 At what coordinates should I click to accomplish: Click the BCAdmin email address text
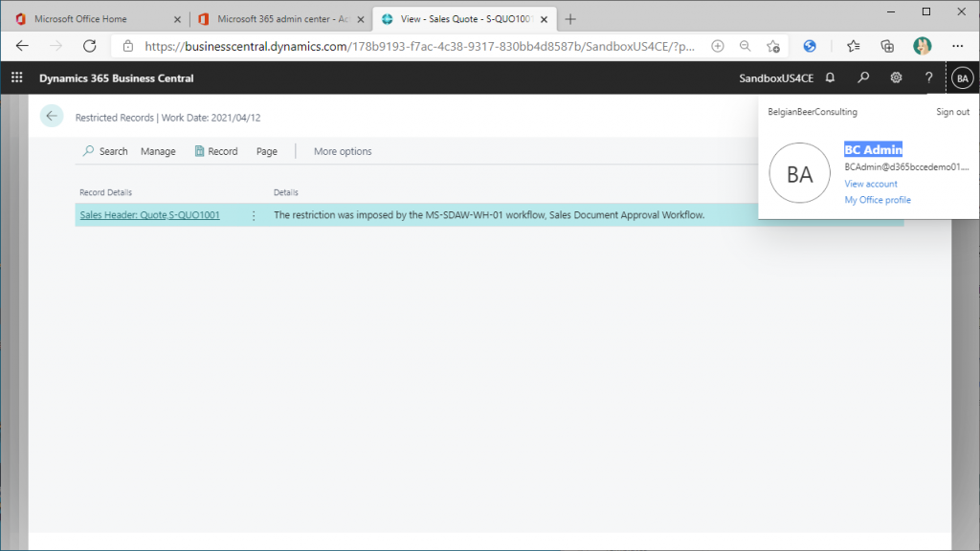pyautogui.click(x=906, y=166)
